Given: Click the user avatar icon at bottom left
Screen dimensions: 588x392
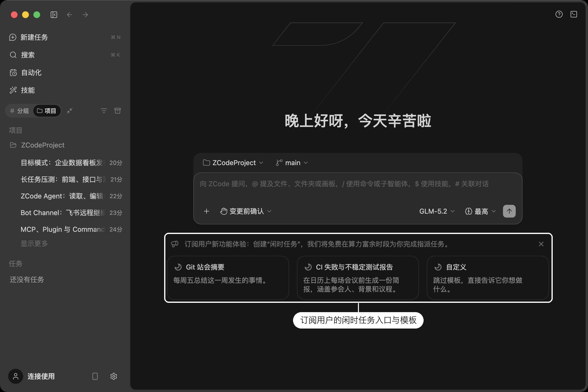Looking at the screenshot, I should click(x=16, y=376).
